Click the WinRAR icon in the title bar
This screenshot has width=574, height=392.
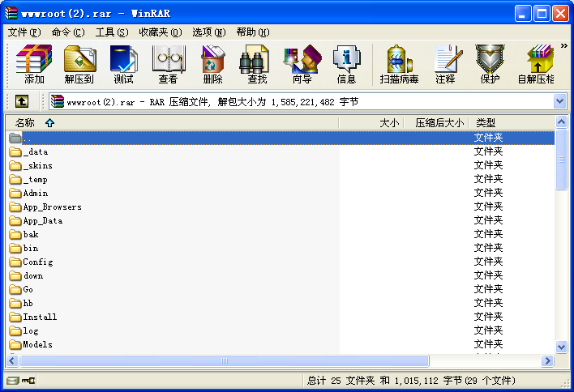click(x=11, y=13)
